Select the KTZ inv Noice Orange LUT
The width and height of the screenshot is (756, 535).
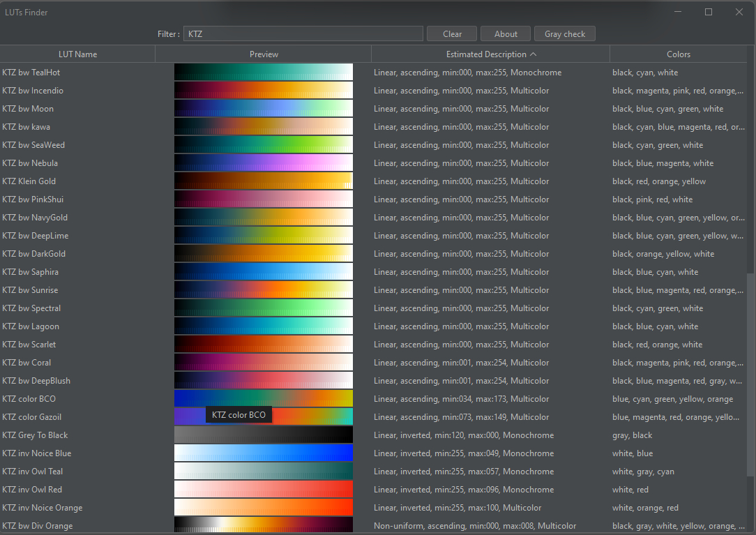tap(43, 507)
